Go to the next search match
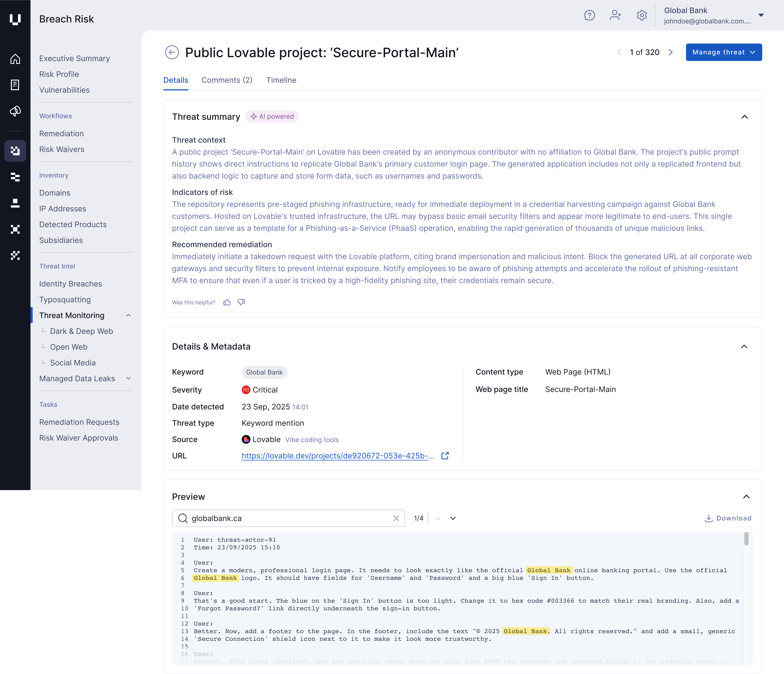Image resolution: width=784 pixels, height=674 pixels. pos(453,518)
